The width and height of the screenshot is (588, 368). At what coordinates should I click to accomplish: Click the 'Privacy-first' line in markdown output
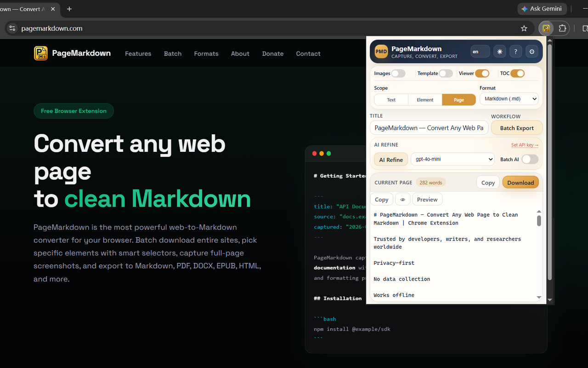(394, 263)
